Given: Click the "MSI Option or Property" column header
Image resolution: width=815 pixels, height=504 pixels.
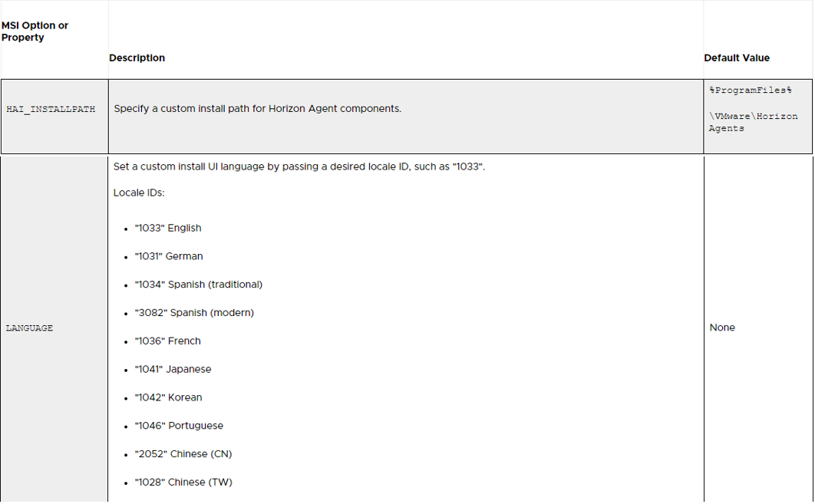Looking at the screenshot, I should click(35, 31).
